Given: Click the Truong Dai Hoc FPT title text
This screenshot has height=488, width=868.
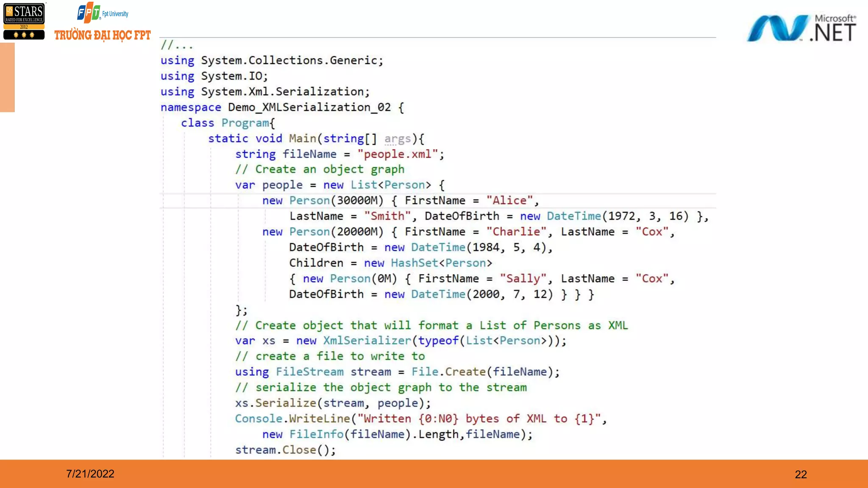Looking at the screenshot, I should [x=103, y=35].
